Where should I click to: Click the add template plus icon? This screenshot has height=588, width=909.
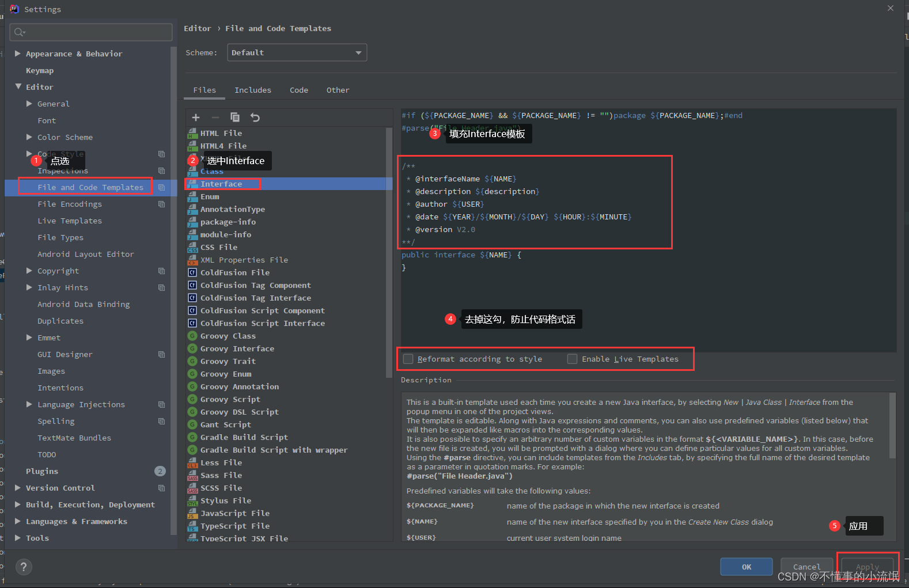click(195, 117)
